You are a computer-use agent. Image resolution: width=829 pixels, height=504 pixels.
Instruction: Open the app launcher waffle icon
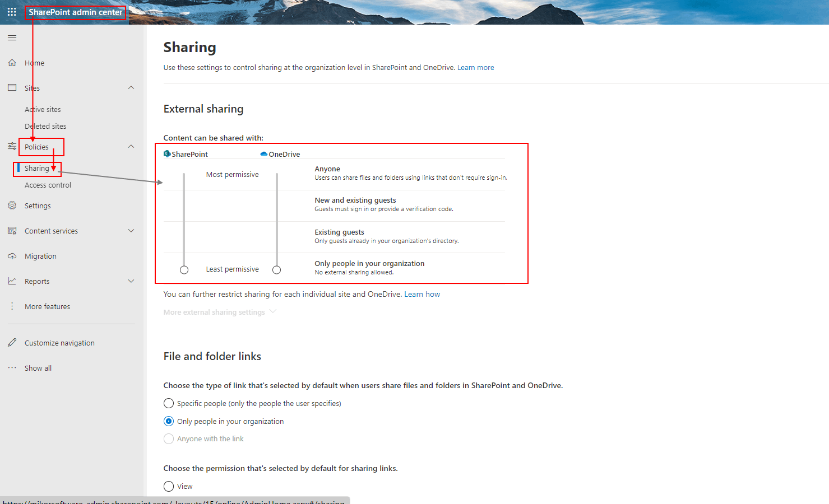(12, 12)
